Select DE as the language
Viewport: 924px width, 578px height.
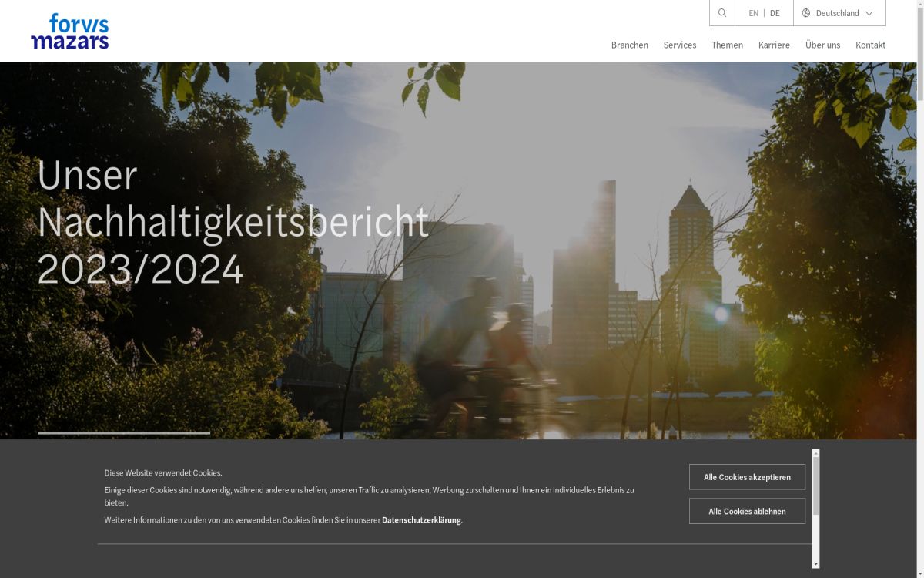[x=775, y=12]
